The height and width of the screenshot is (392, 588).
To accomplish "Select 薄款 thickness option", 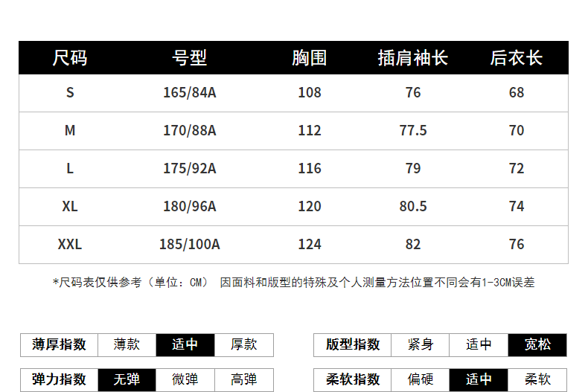I will point(127,345).
